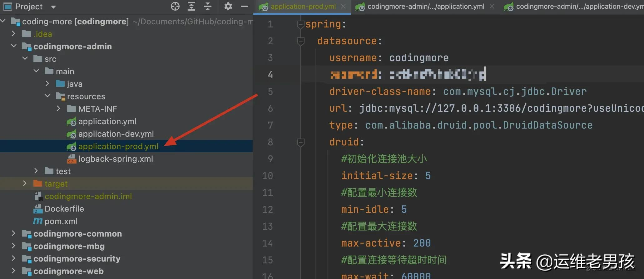Viewport: 644px width, 279px height.
Task: Close the codingmore-admin application.yml tab
Action: point(492,6)
